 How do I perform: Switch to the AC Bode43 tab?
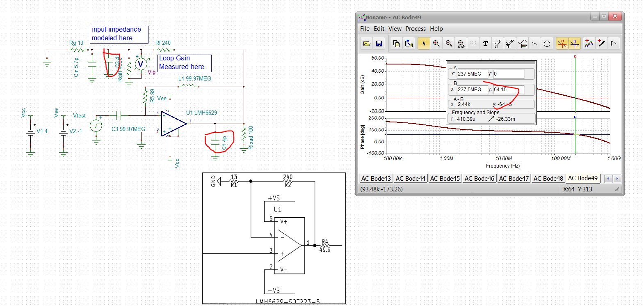click(x=376, y=179)
